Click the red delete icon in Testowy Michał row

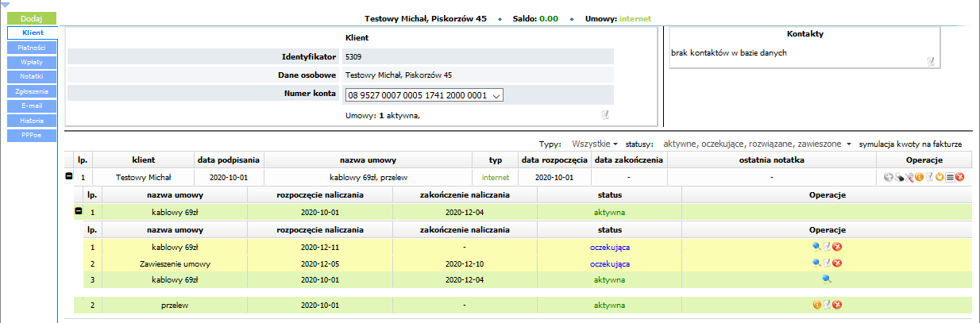tap(959, 177)
